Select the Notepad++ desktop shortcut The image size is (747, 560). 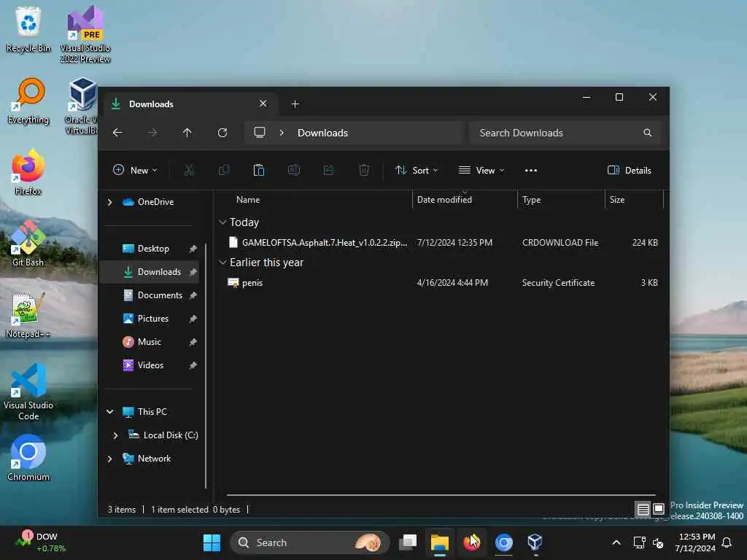[x=28, y=315]
